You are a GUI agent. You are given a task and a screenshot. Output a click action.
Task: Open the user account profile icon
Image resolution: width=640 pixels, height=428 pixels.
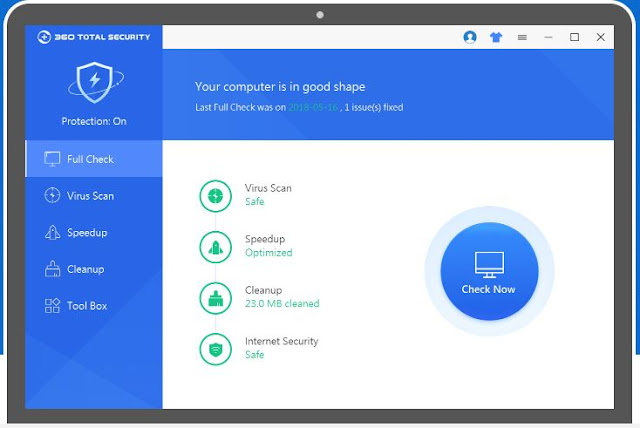(470, 37)
